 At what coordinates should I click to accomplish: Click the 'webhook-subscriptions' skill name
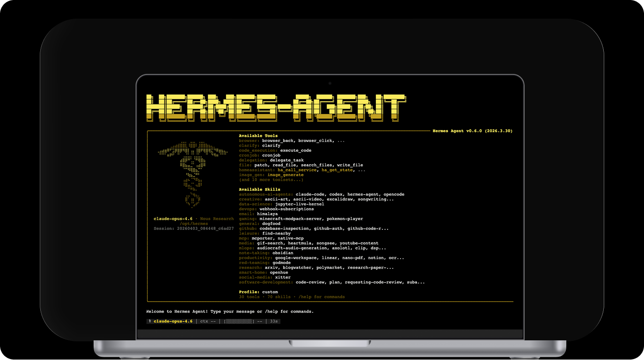click(x=287, y=209)
